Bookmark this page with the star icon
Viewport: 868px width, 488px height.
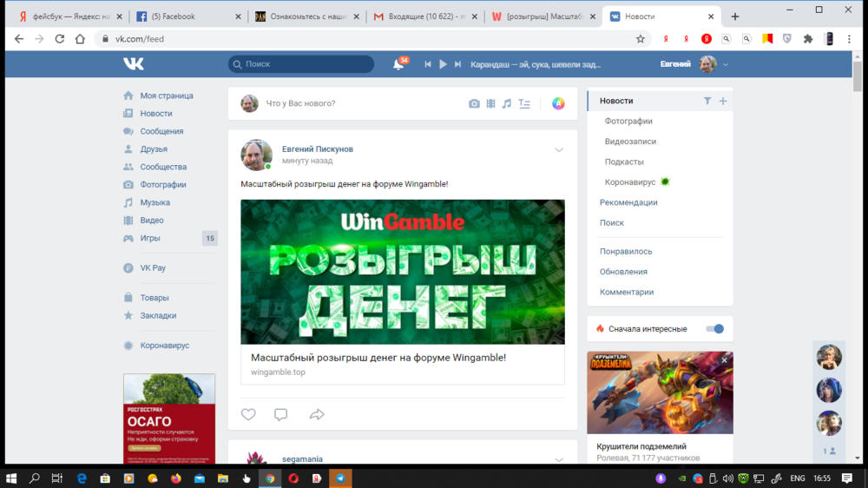click(x=641, y=39)
